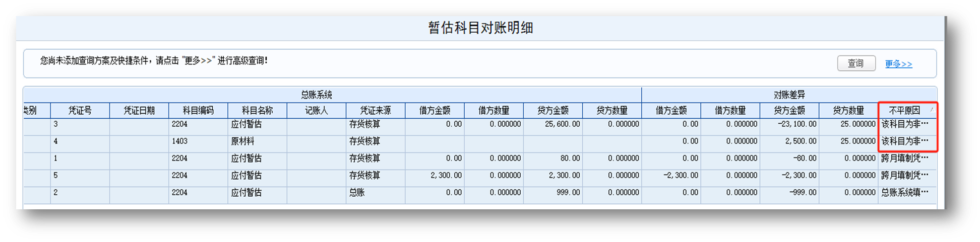Click the 记账人 column header

pyautogui.click(x=316, y=110)
